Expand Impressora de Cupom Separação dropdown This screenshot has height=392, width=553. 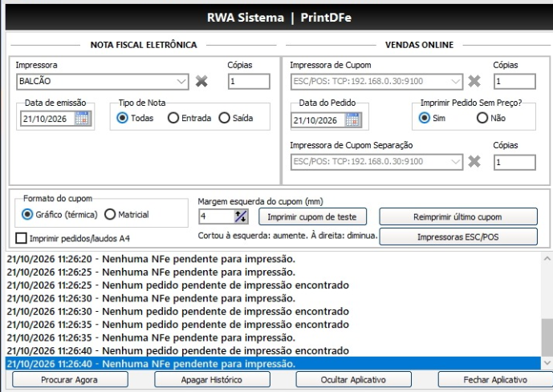[455, 162]
